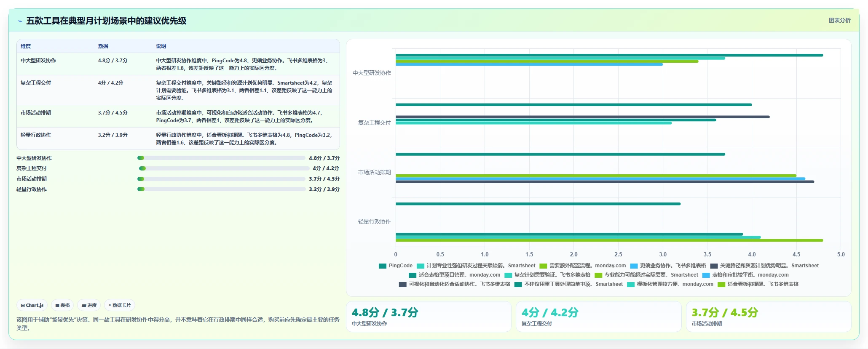This screenshot has height=349, width=868.
Task: Click the PingCode bar for 中大型研发协作
Action: click(x=609, y=55)
